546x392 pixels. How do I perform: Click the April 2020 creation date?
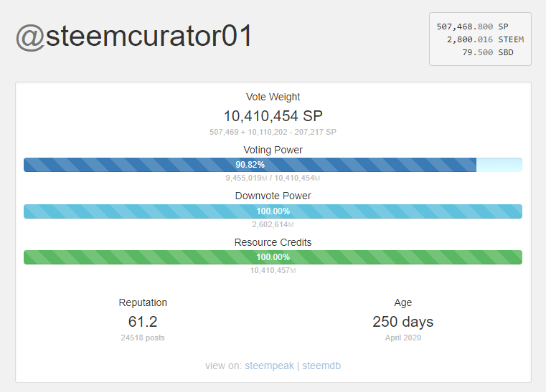[403, 338]
